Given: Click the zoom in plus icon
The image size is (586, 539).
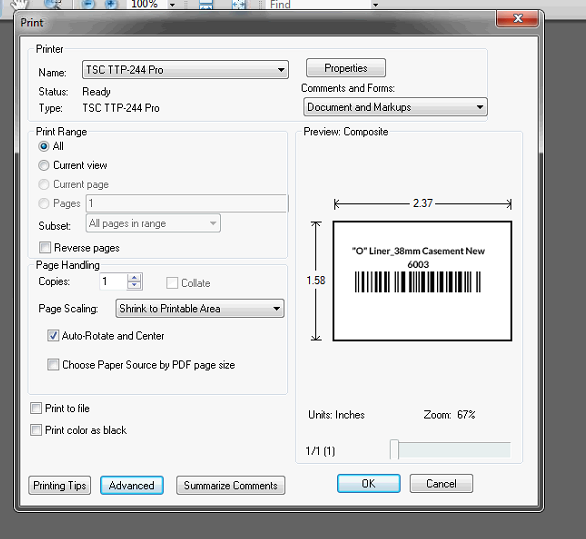Looking at the screenshot, I should (111, 4).
